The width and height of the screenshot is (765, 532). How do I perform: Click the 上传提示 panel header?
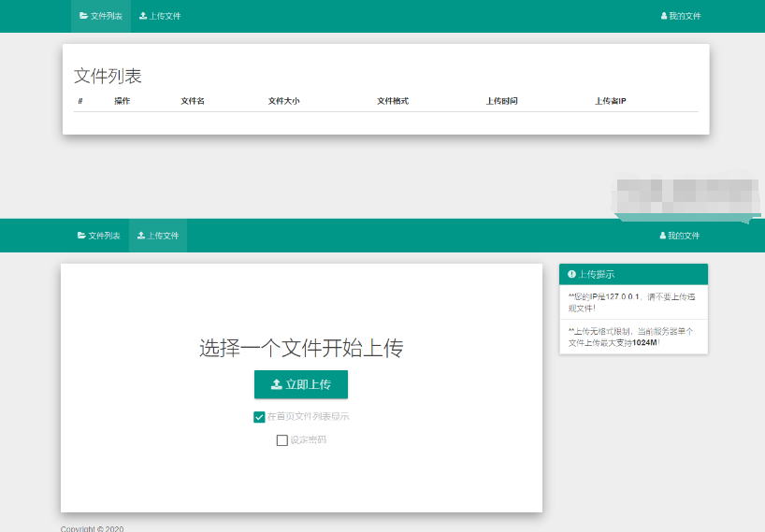633,274
